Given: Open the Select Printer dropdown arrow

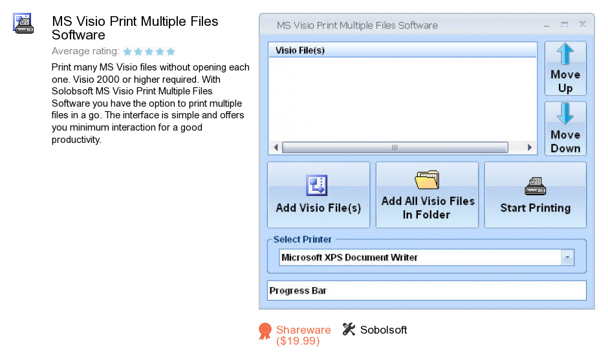Looking at the screenshot, I should click(567, 257).
